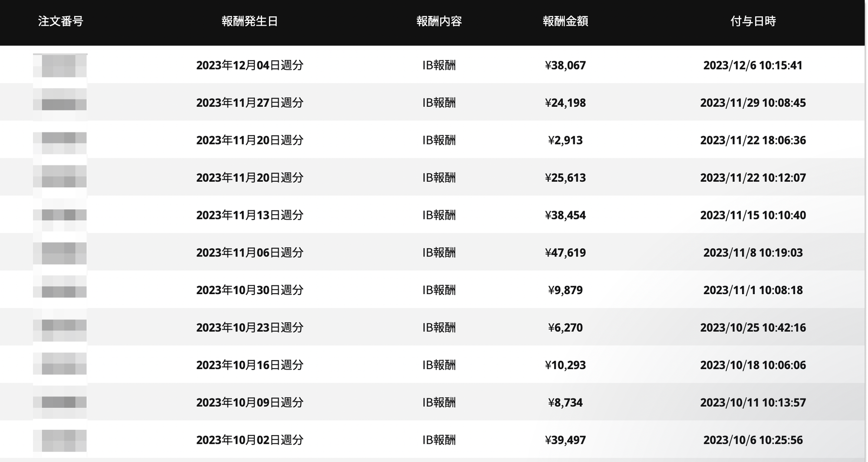Click the ¥47,619 reward amount
Viewport: 868px width, 462px height.
[x=565, y=252]
